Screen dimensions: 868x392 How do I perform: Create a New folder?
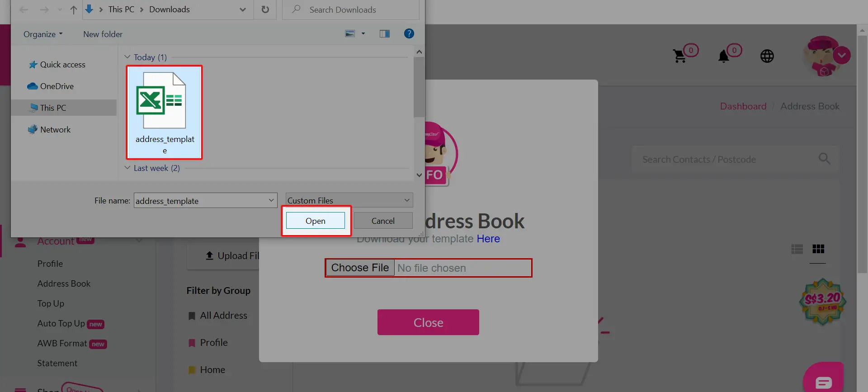(x=103, y=34)
